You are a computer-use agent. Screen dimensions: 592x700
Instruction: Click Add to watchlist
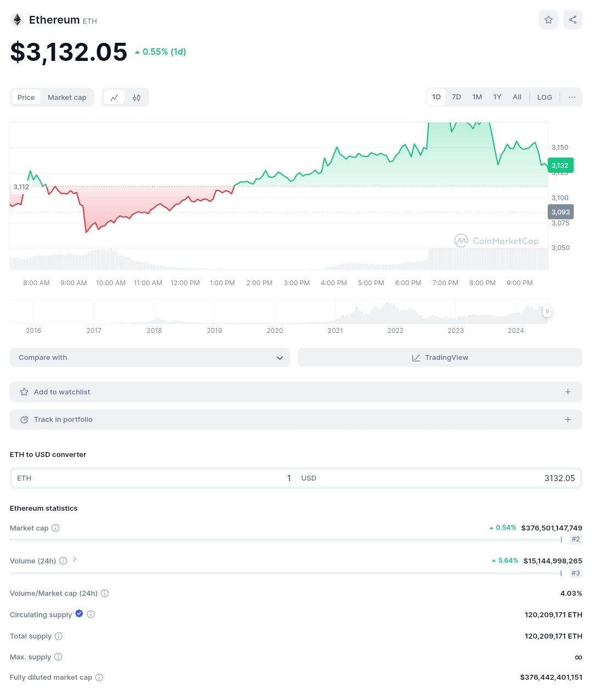pos(296,392)
